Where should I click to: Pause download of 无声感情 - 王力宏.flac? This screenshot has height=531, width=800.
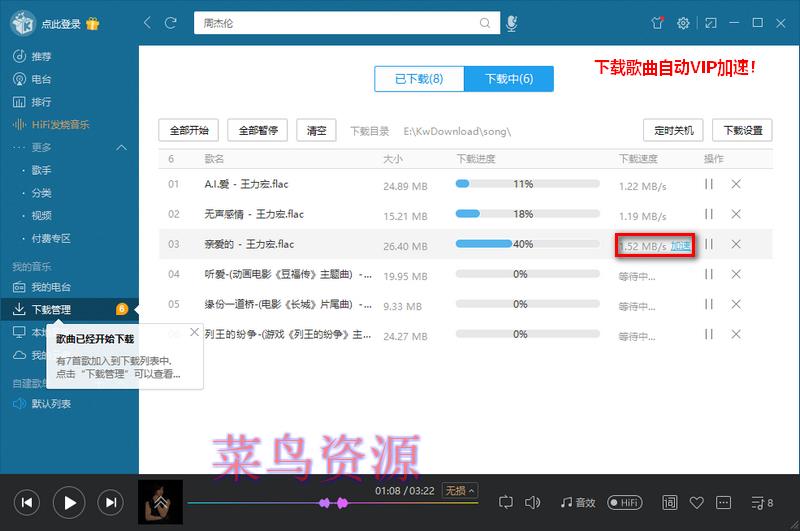pyautogui.click(x=709, y=214)
